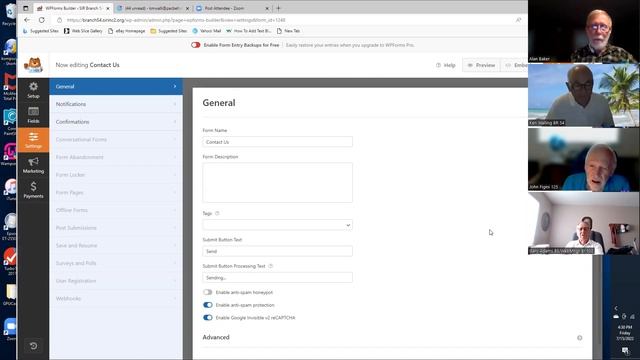
Task: Click the WPForms bear mascot logo
Action: pyautogui.click(x=33, y=65)
